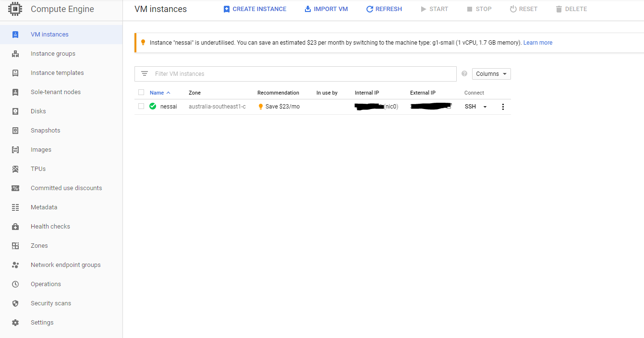Click the lightbulb icon in the underutilised banner
This screenshot has height=338, width=644.
pos(143,43)
